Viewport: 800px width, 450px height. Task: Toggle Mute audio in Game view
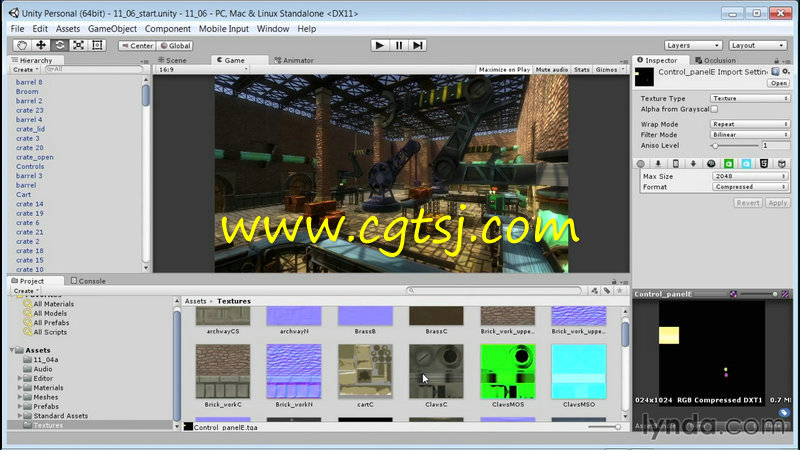click(x=552, y=69)
